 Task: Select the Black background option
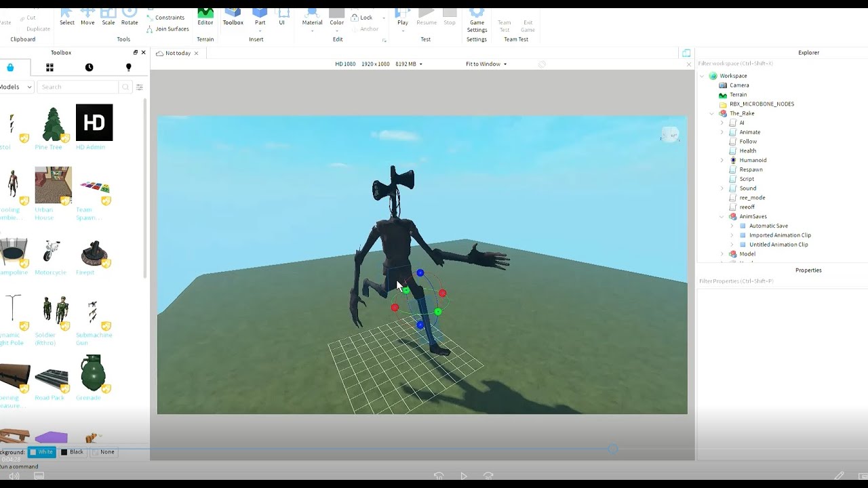click(x=72, y=452)
